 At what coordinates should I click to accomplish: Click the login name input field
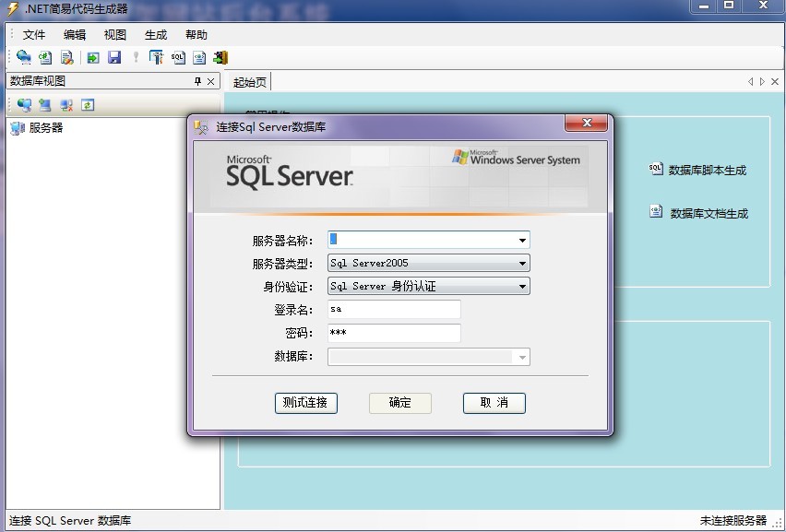[394, 310]
